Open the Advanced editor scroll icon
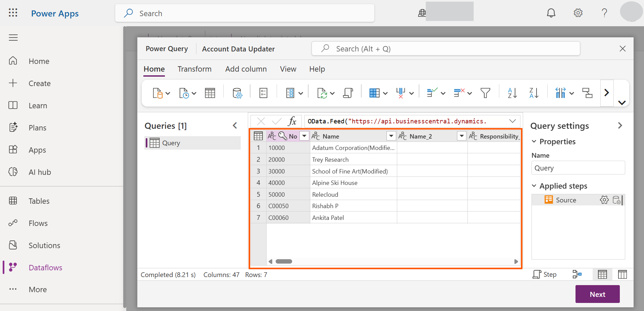This screenshot has width=644, height=311. point(348,93)
